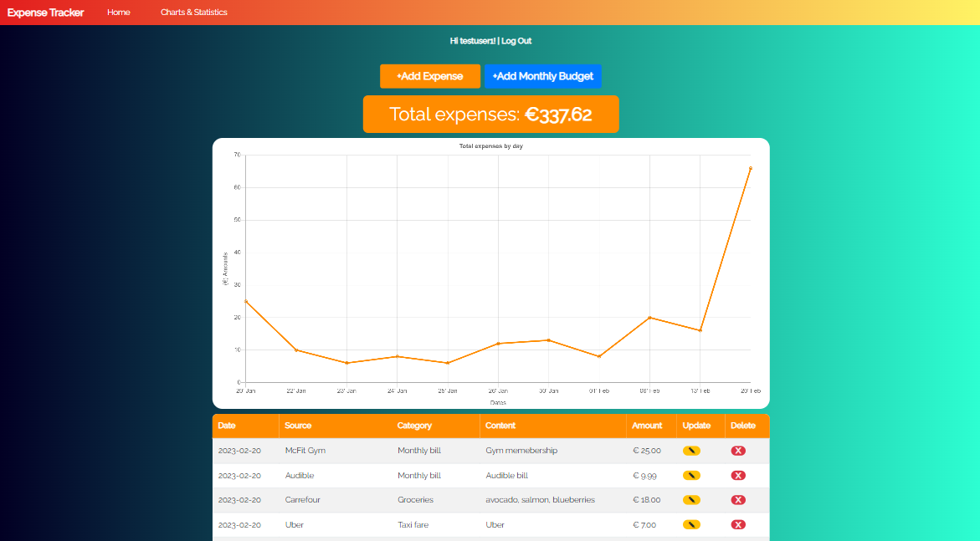This screenshot has height=541, width=980.
Task: Edit the Audible expense with pencil icon
Action: coord(691,476)
